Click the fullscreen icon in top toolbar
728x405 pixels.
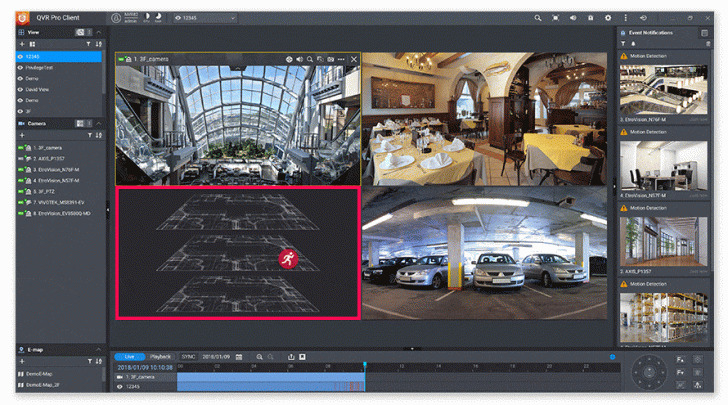pos(556,18)
